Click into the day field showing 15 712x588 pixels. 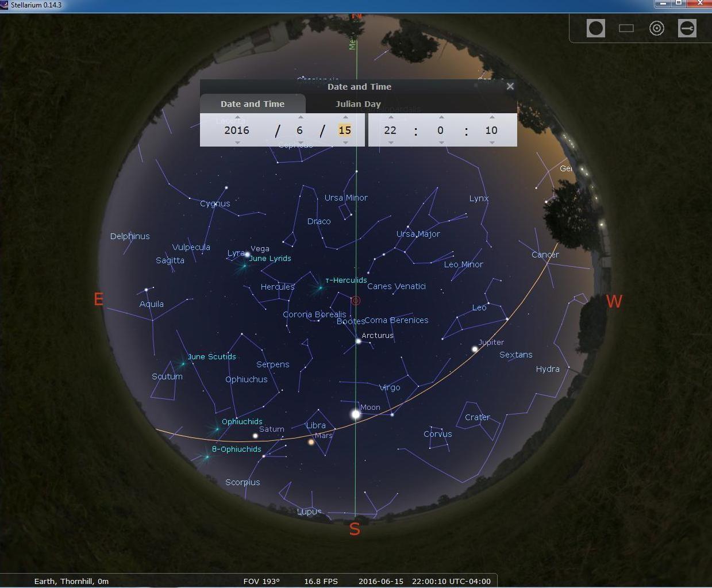(x=345, y=130)
